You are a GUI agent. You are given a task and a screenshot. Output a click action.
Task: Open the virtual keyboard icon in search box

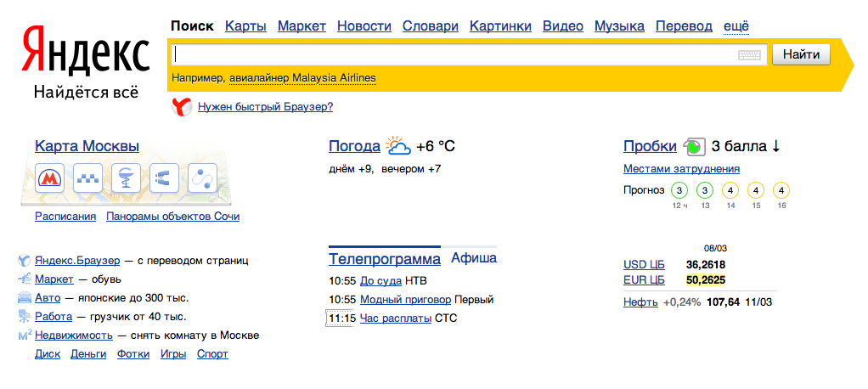pos(749,55)
